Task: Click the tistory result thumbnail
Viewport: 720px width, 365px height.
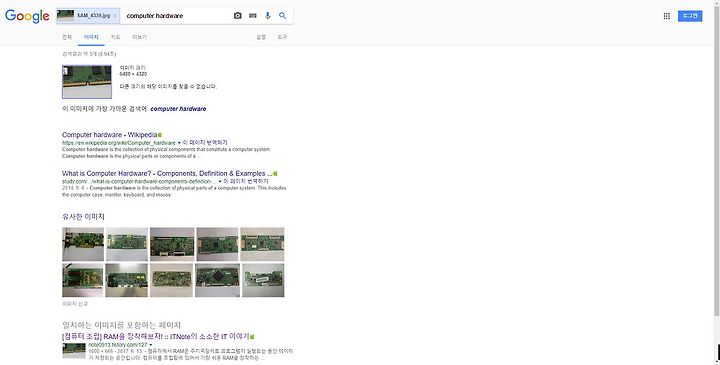Action: 74,350
